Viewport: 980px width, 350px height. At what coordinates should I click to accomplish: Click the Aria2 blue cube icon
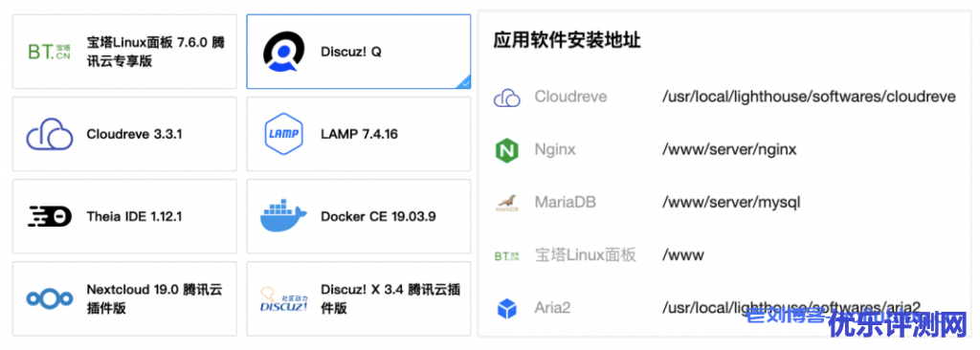(507, 308)
